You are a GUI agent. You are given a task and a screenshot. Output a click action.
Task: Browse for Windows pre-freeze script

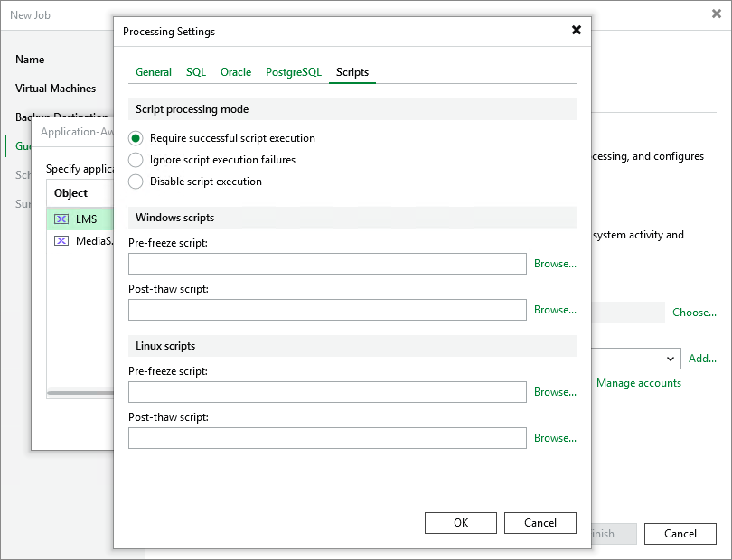click(x=555, y=264)
